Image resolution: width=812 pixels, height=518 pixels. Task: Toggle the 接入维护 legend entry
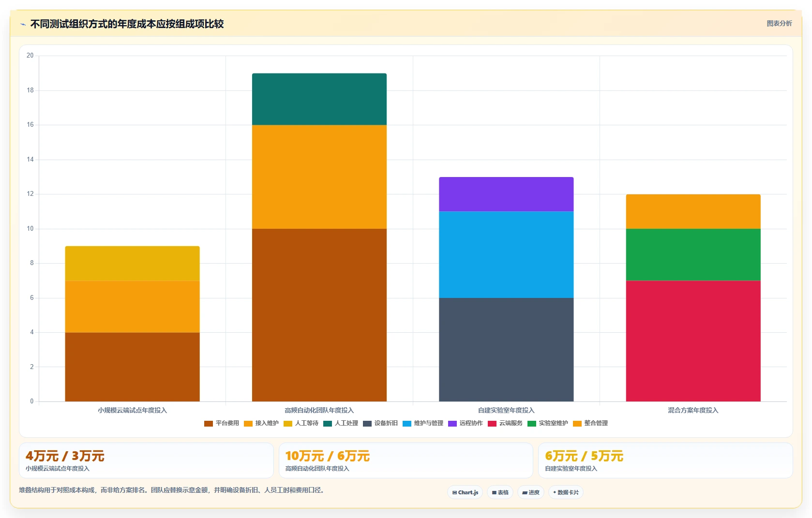click(261, 424)
